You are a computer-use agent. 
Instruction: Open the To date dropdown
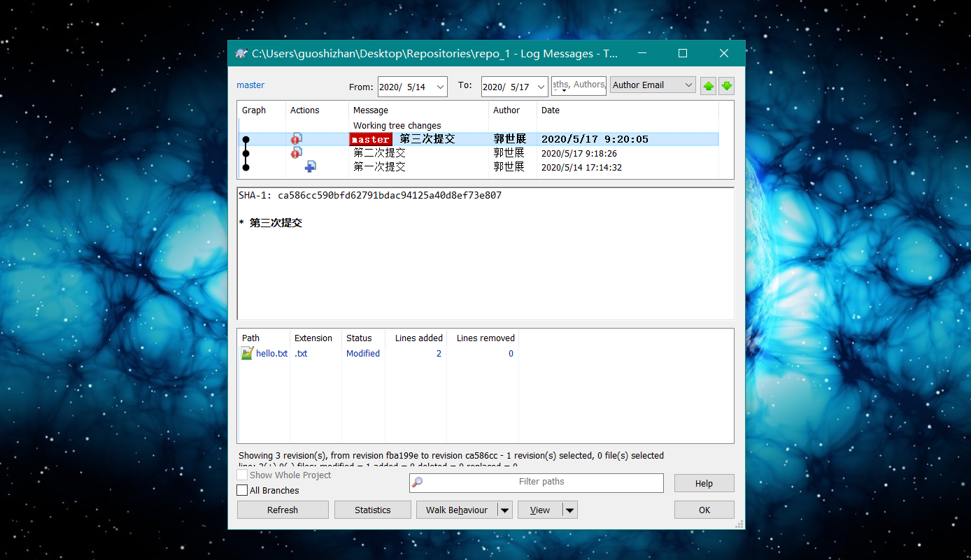coord(541,87)
